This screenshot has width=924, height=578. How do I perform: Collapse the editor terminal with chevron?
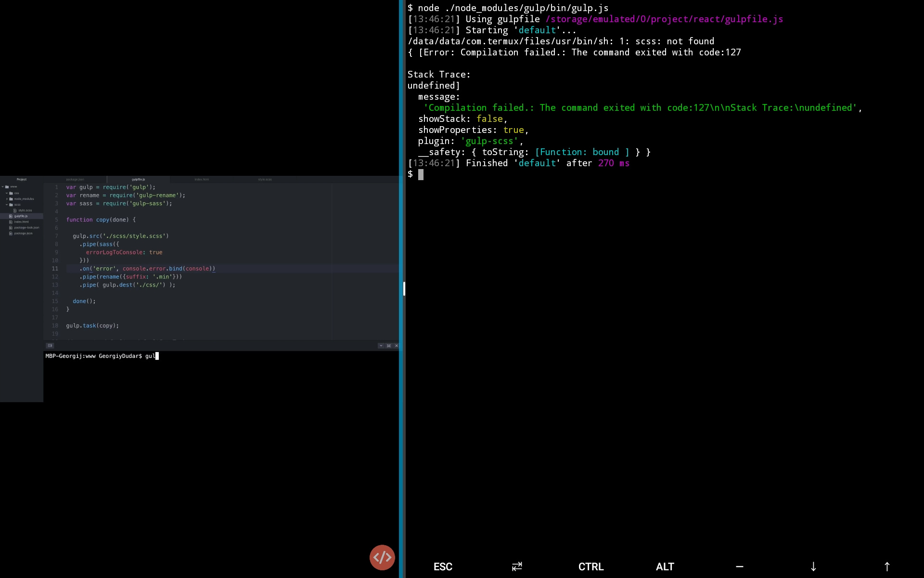(x=381, y=345)
